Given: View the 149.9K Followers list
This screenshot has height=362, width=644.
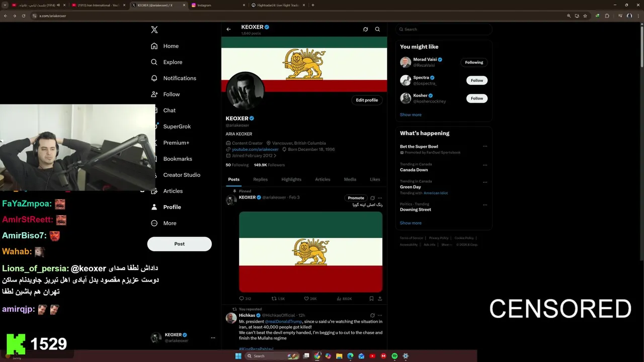Looking at the screenshot, I should (x=269, y=165).
